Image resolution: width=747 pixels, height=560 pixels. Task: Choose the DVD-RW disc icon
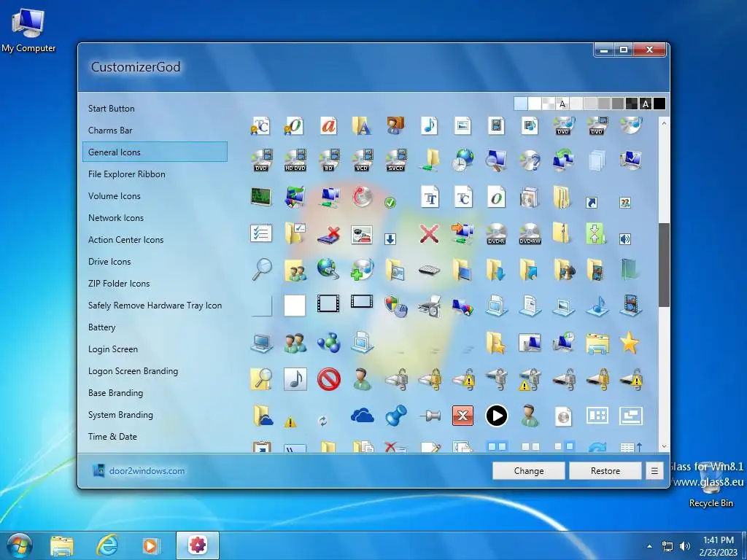(530, 233)
